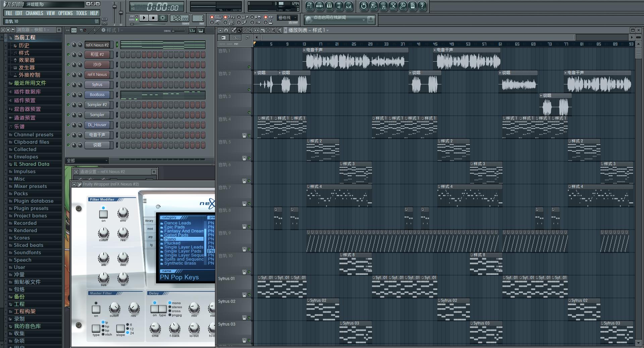This screenshot has height=348, width=644.
Task: Open the playlist options menu arrow
Action: tap(220, 30)
